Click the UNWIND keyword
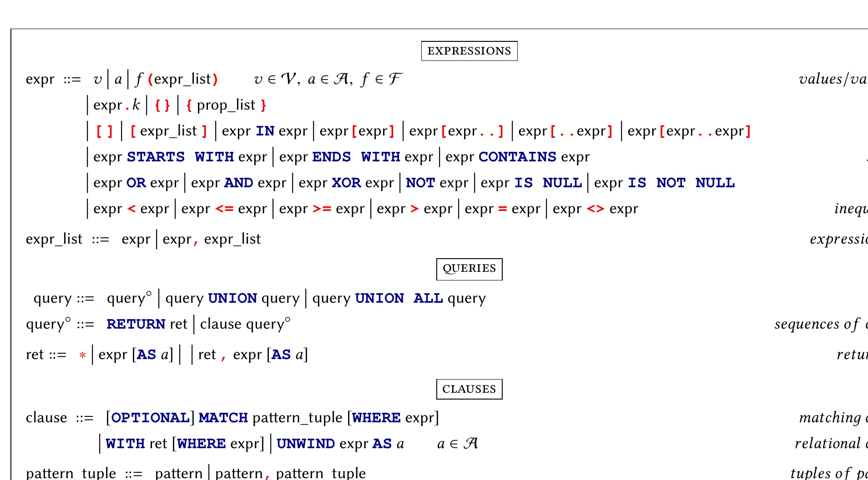 [306, 444]
